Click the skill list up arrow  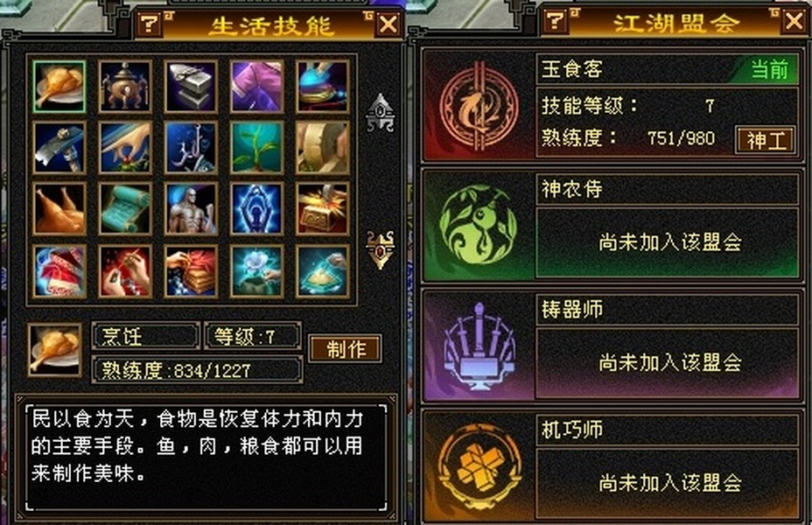click(381, 113)
